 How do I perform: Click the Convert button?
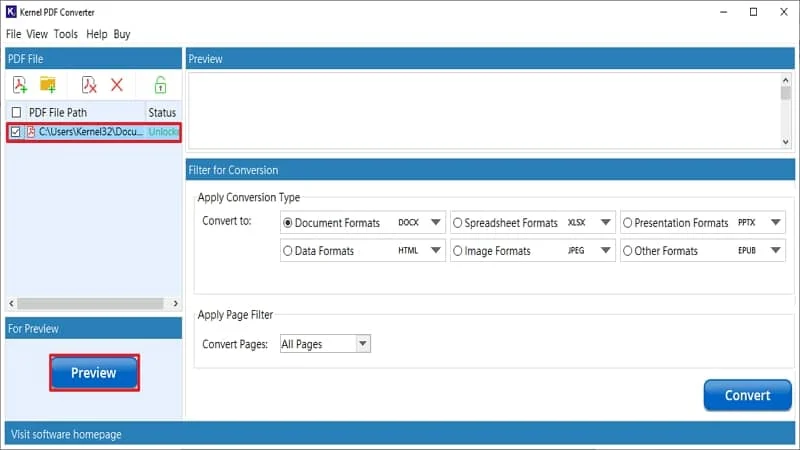[x=747, y=395]
